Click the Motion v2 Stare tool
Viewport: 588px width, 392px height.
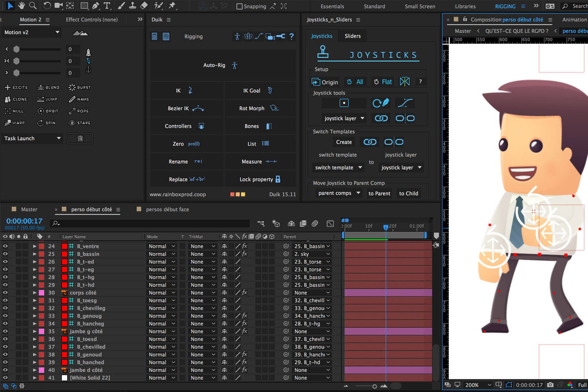80,123
